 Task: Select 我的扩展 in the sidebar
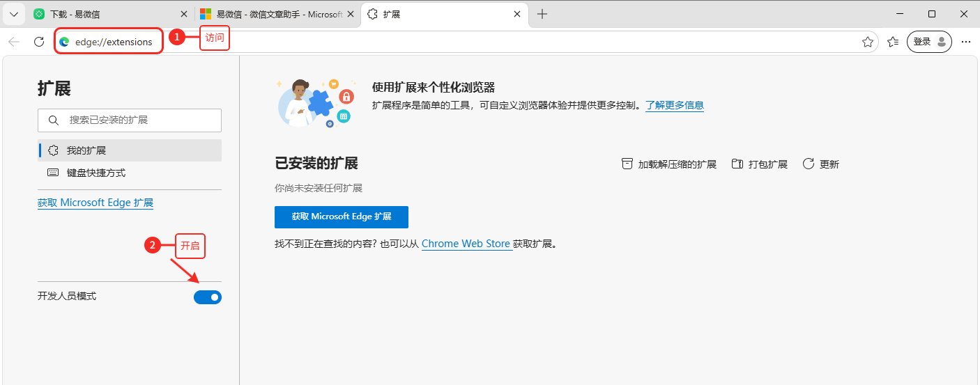[x=130, y=150]
